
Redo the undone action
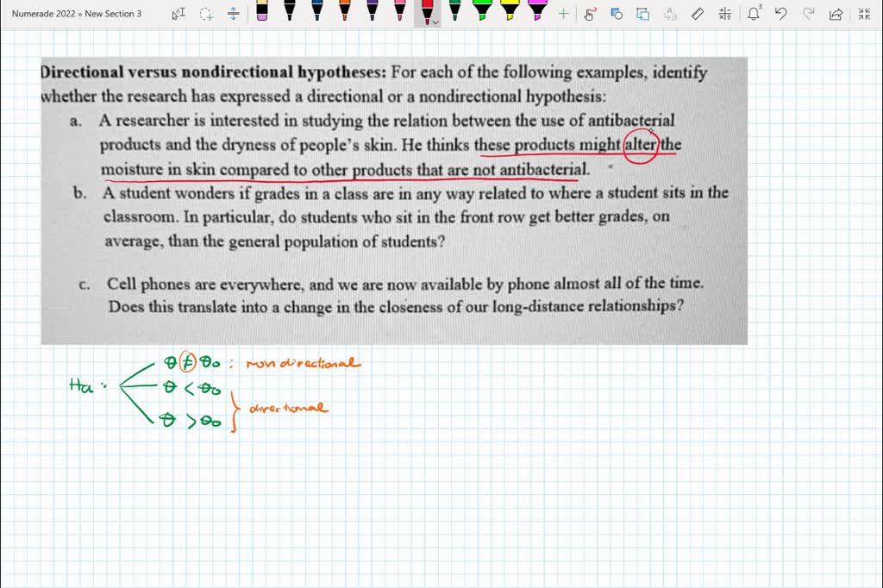coord(809,13)
